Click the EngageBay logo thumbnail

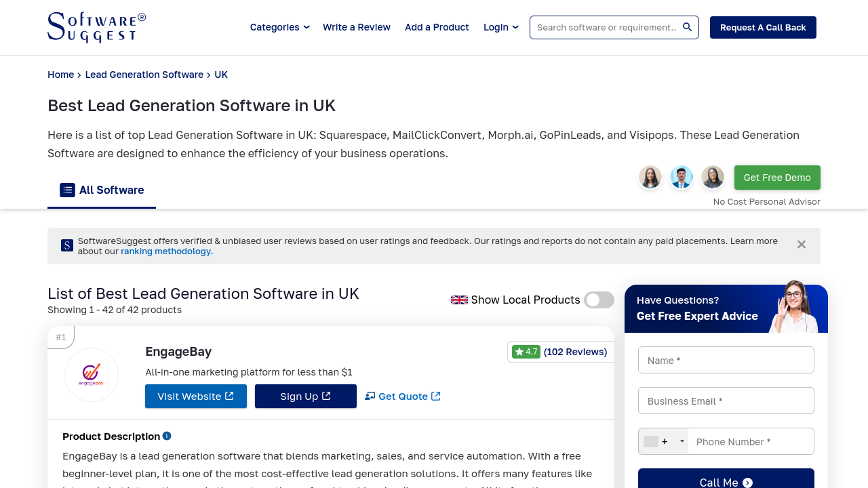tap(92, 375)
